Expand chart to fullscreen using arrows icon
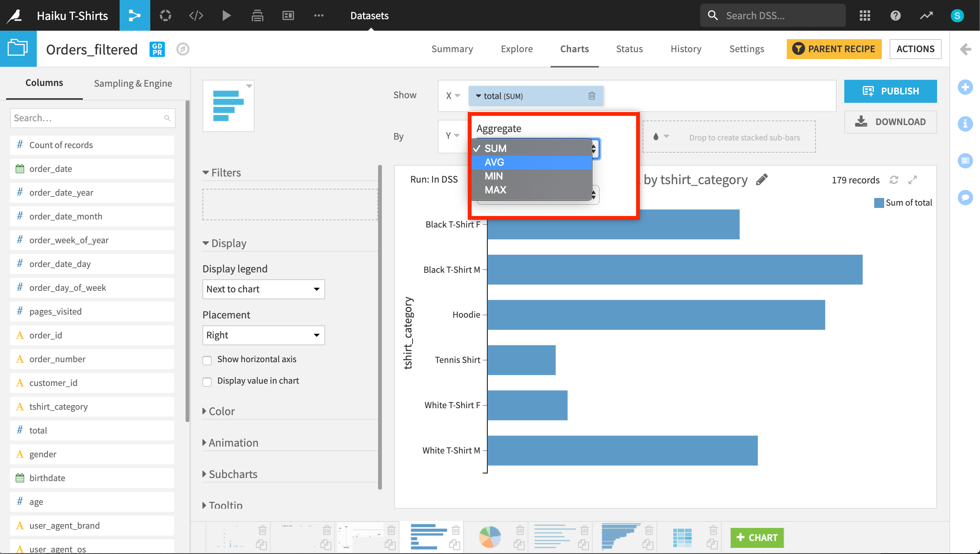The width and height of the screenshot is (980, 554). point(913,180)
